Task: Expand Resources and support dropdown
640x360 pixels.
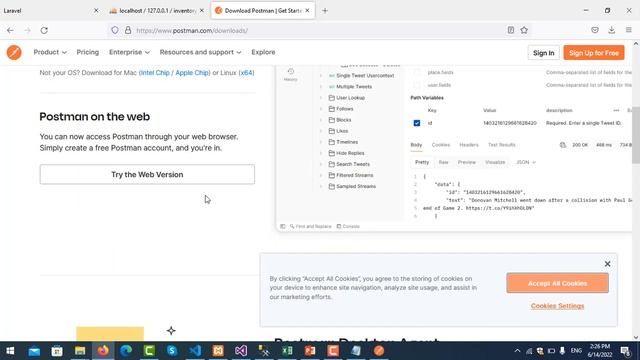Action: (x=200, y=52)
